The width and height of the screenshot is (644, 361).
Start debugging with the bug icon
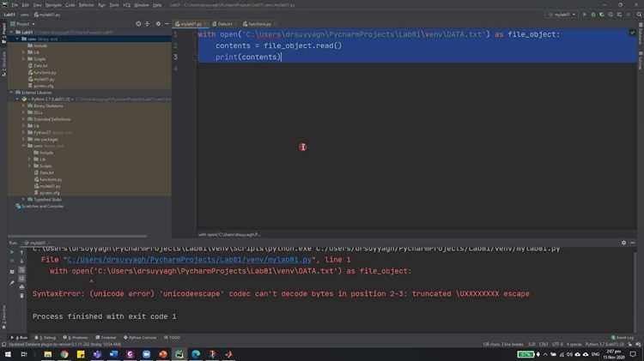pos(593,15)
